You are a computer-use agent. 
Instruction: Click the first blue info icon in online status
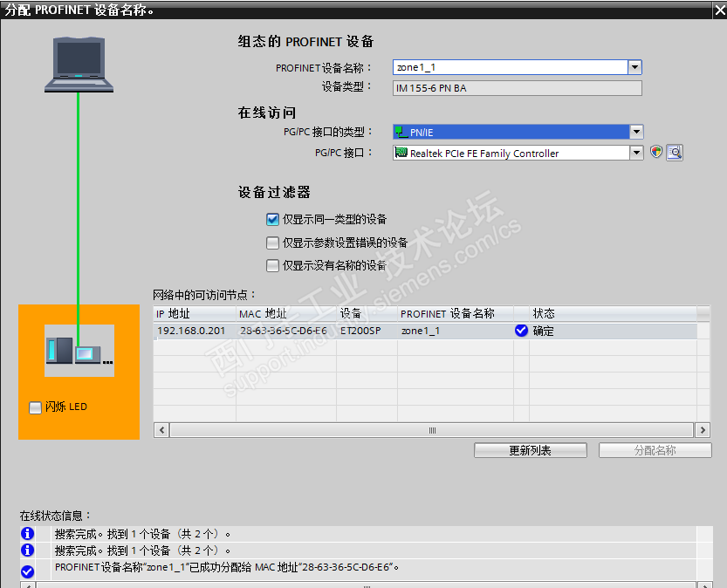pos(27,534)
